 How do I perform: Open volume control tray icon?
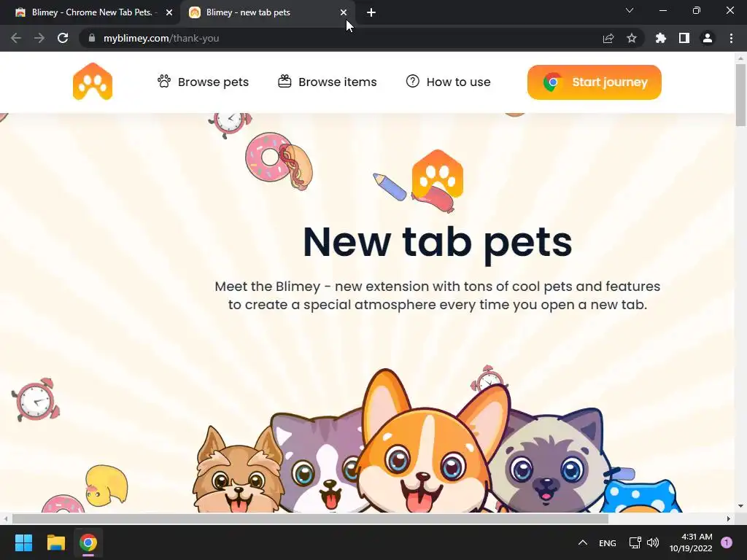[653, 542]
